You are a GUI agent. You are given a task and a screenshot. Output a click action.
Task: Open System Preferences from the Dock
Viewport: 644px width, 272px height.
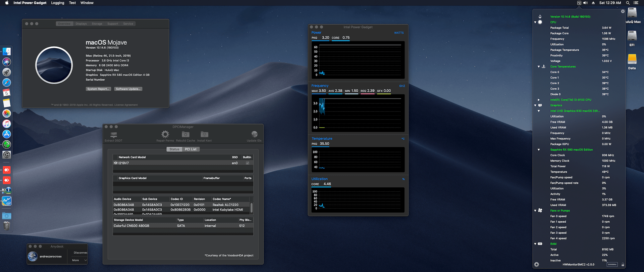tap(7, 155)
